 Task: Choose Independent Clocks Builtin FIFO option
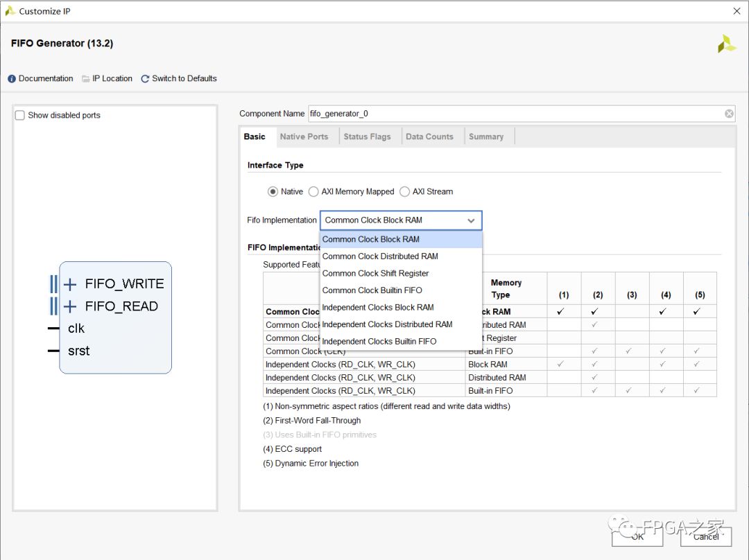[401, 342]
